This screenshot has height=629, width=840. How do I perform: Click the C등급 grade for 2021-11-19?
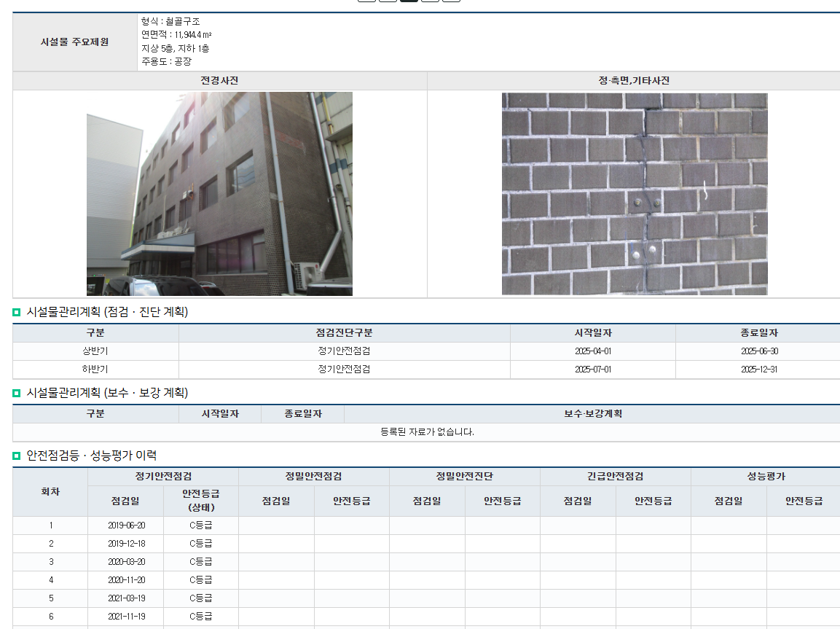[200, 617]
